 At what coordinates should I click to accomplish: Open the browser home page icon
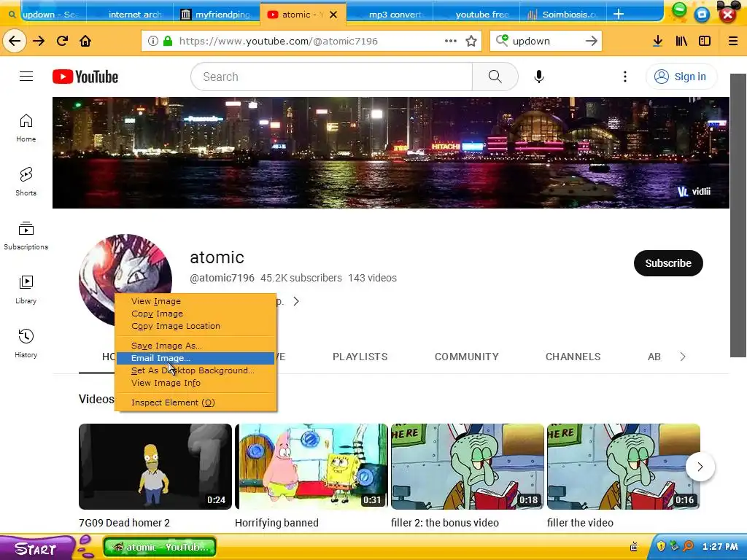click(x=85, y=41)
